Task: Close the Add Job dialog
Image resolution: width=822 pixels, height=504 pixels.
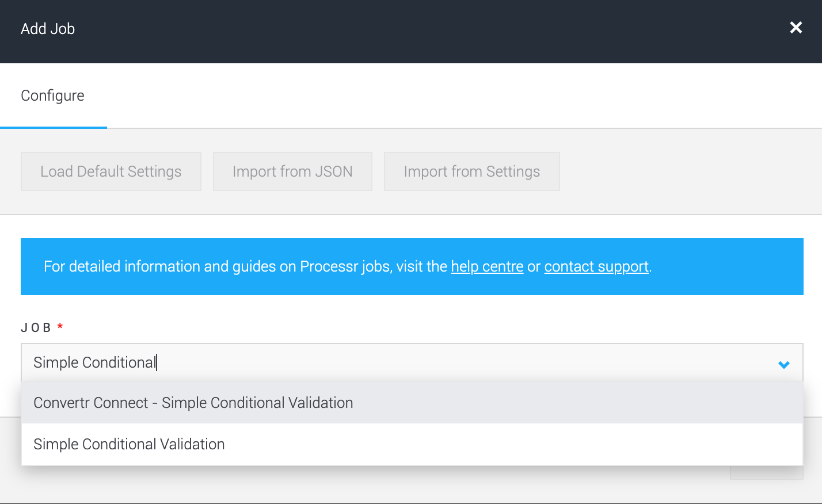Action: (796, 28)
